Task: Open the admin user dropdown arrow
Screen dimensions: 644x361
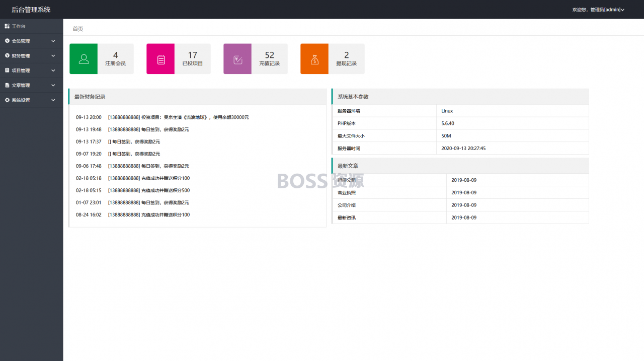Action: (623, 10)
